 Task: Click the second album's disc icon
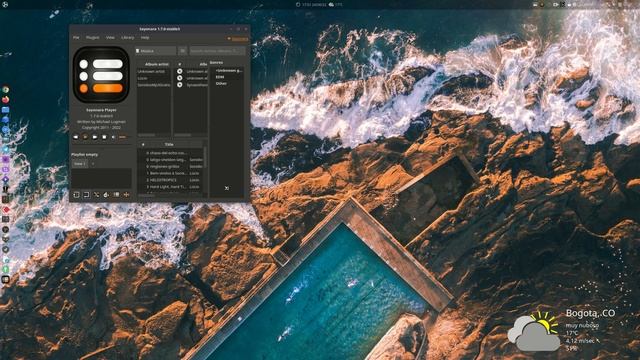pyautogui.click(x=180, y=78)
